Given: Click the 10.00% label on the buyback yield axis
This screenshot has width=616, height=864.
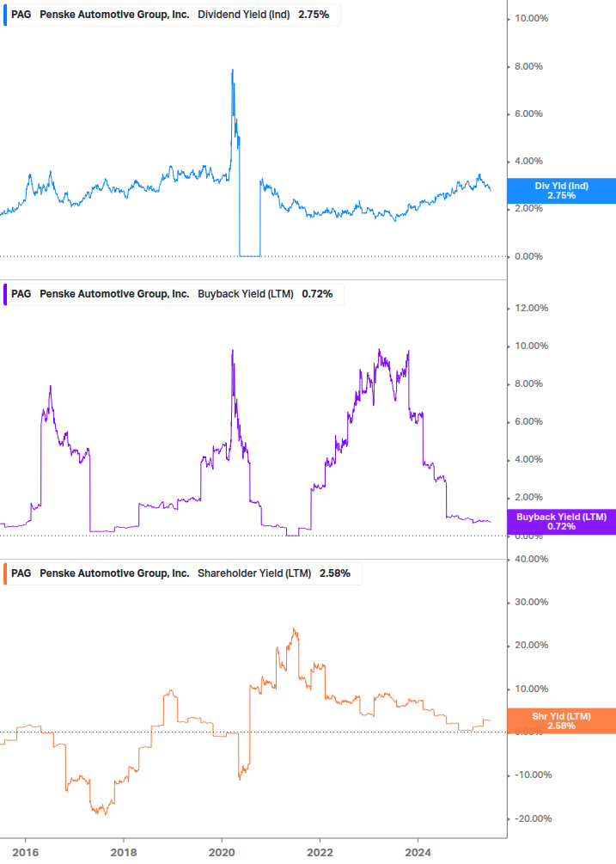Looking at the screenshot, I should coord(531,346).
